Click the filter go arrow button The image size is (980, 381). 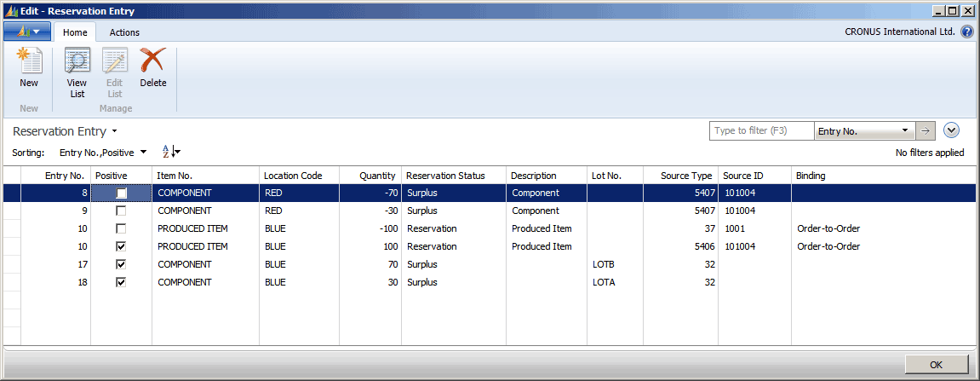925,131
